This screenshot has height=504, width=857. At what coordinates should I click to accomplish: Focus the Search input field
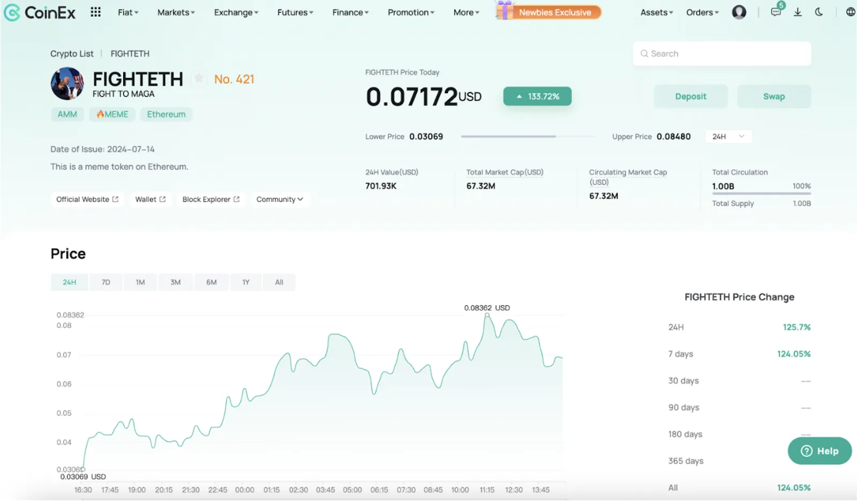tap(721, 54)
